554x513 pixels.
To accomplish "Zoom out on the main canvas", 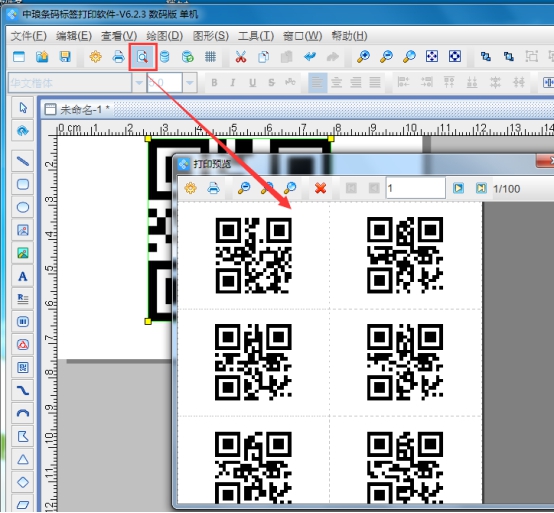I will pyautogui.click(x=386, y=57).
